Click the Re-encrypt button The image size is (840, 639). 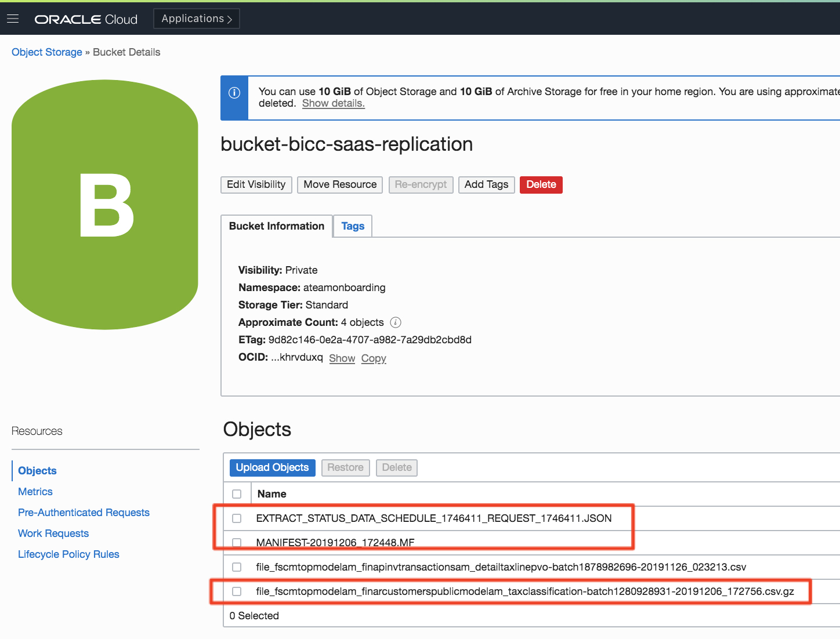click(421, 184)
